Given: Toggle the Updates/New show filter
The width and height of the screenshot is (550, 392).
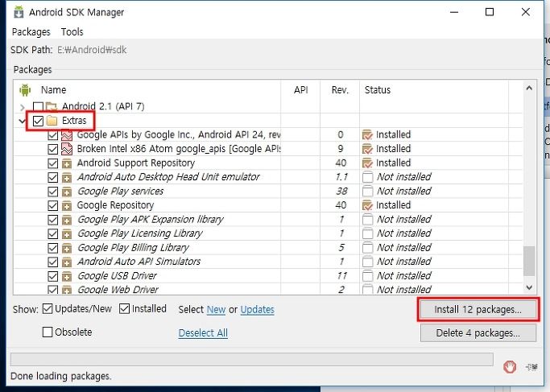Looking at the screenshot, I should (48, 309).
